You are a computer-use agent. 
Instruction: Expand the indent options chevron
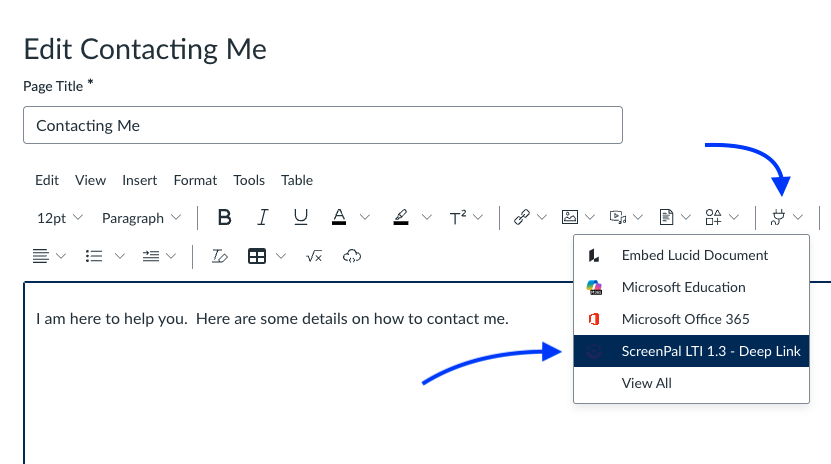[x=171, y=256]
